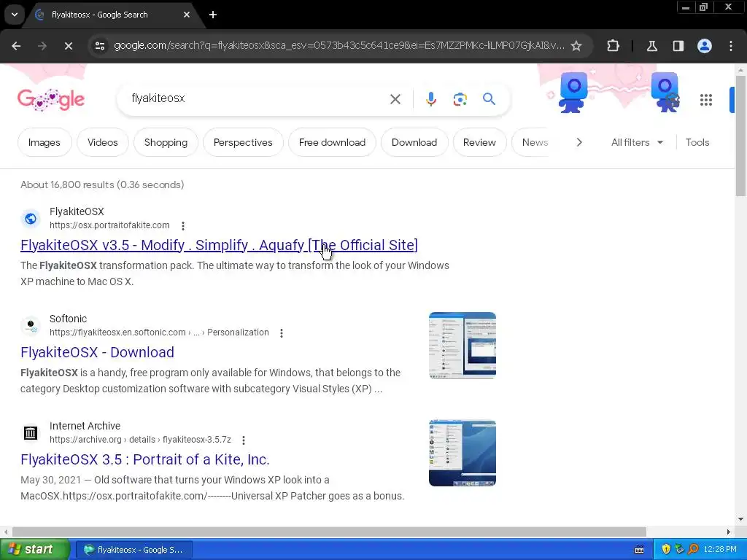Search by image with Lens icon
This screenshot has width=747, height=560.
460,99
